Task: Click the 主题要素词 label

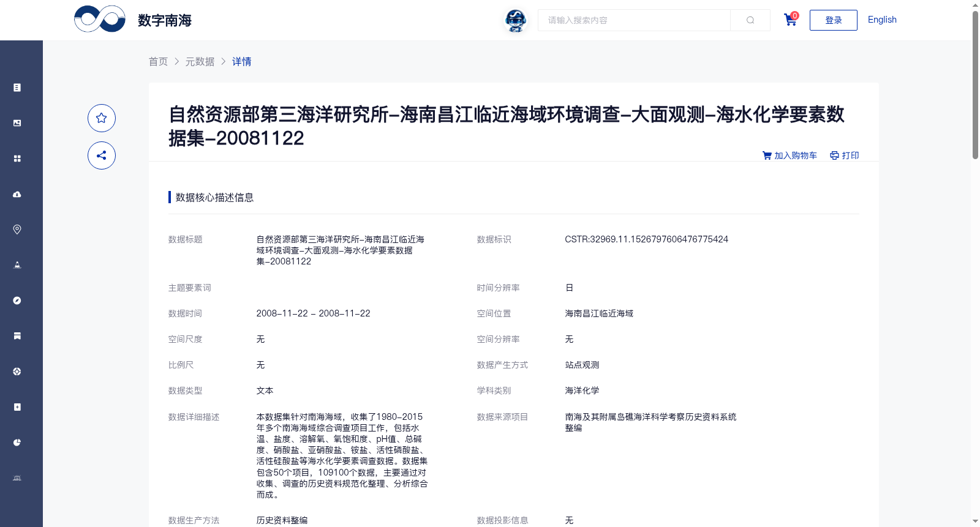Action: pos(190,288)
